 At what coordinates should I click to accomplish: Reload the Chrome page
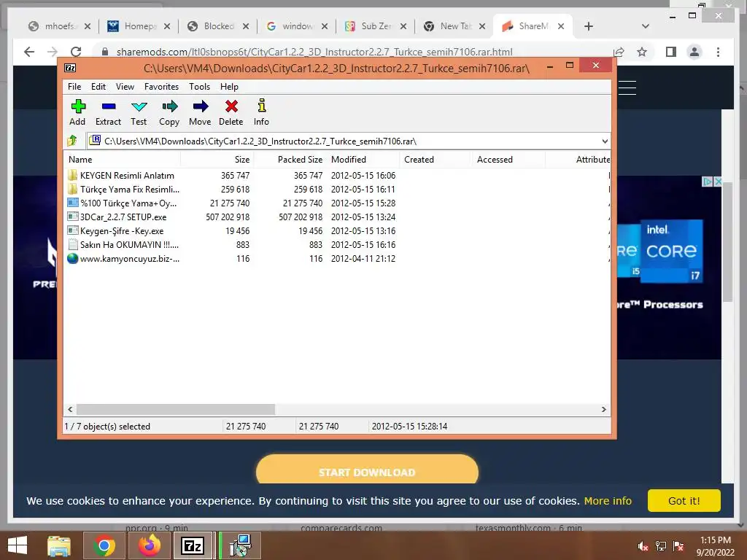point(76,52)
